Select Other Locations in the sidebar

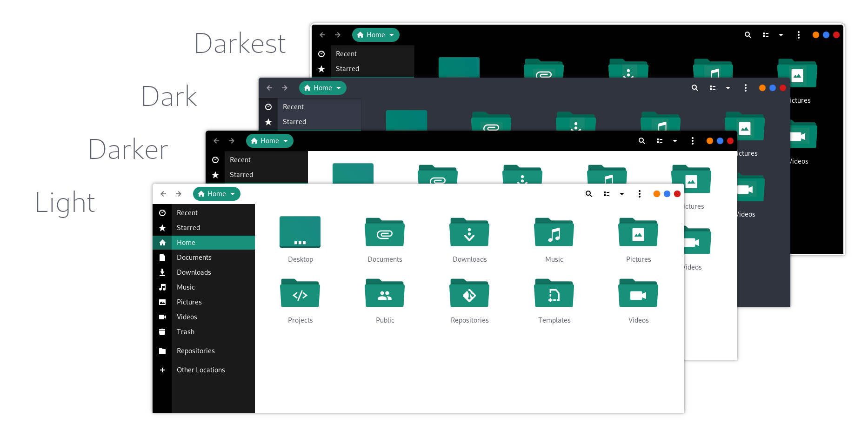tap(204, 370)
